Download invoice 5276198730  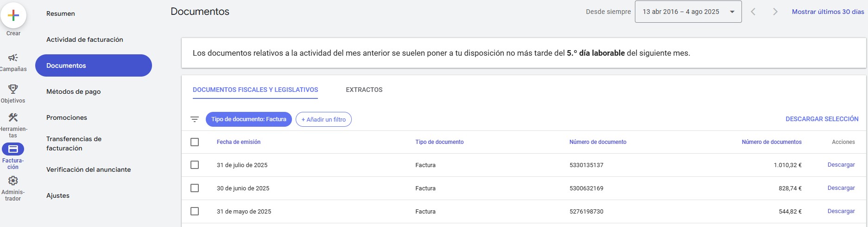coord(841,211)
